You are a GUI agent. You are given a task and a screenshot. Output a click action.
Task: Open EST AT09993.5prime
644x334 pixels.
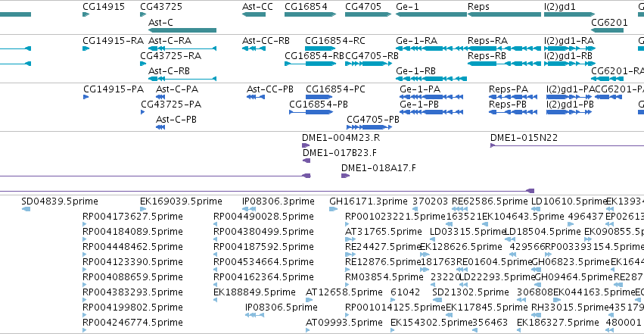344,323
